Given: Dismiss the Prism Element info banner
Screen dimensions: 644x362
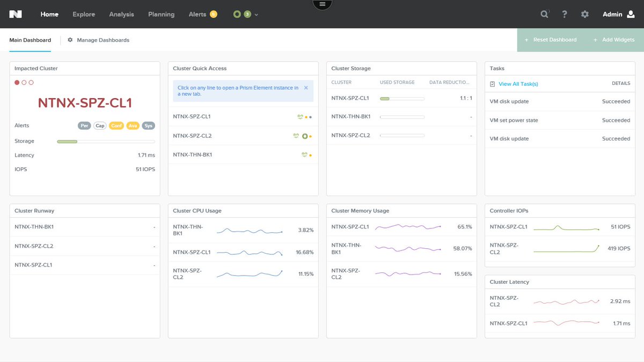Looking at the screenshot, I should click(306, 87).
